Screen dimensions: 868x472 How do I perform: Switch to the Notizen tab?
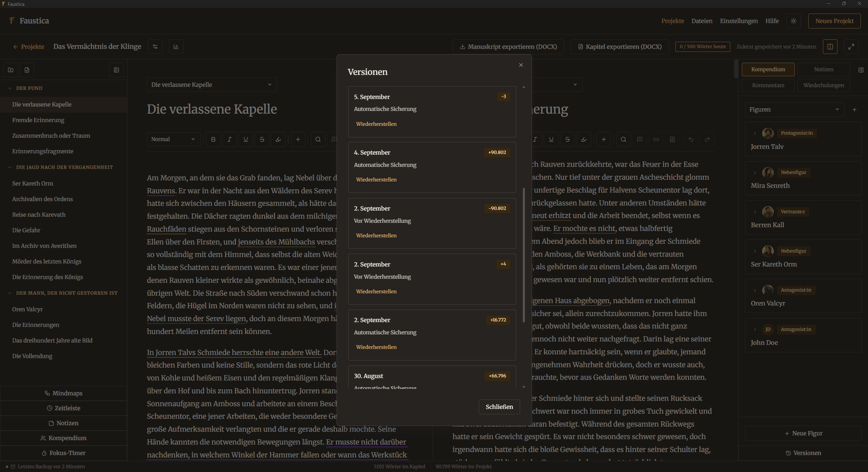coord(823,70)
